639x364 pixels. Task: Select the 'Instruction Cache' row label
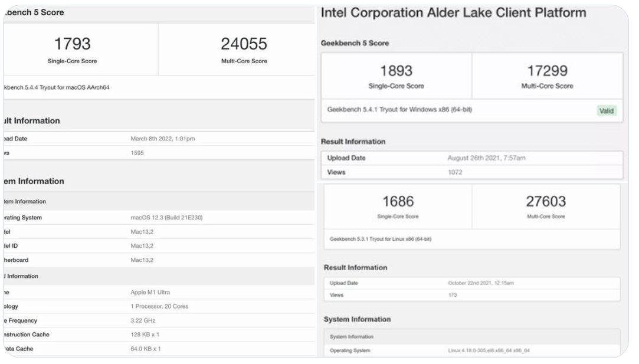(x=27, y=335)
